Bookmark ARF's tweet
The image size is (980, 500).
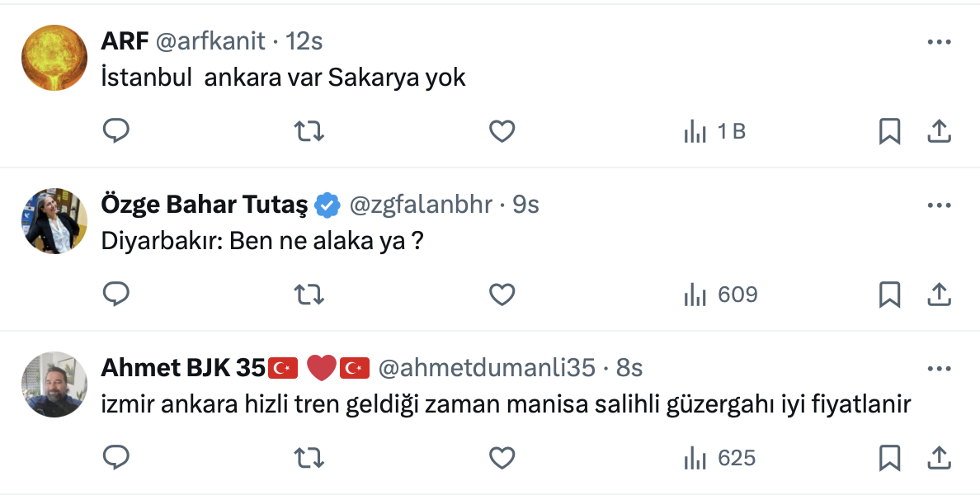point(889,131)
